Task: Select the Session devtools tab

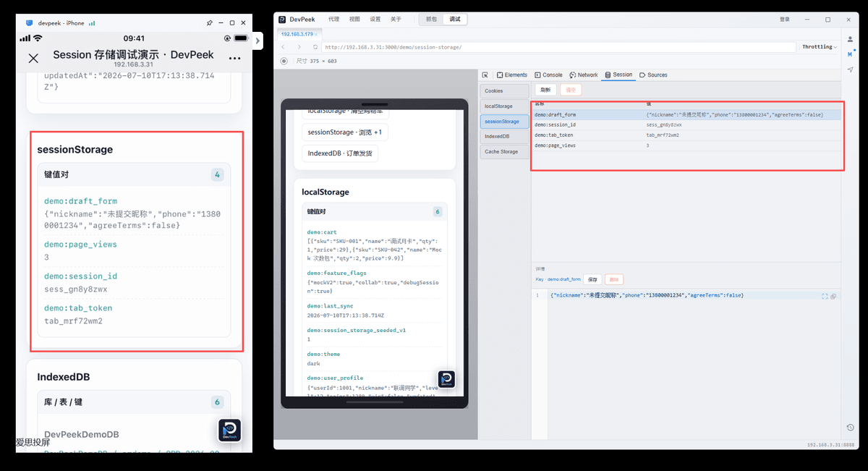Action: (618, 75)
